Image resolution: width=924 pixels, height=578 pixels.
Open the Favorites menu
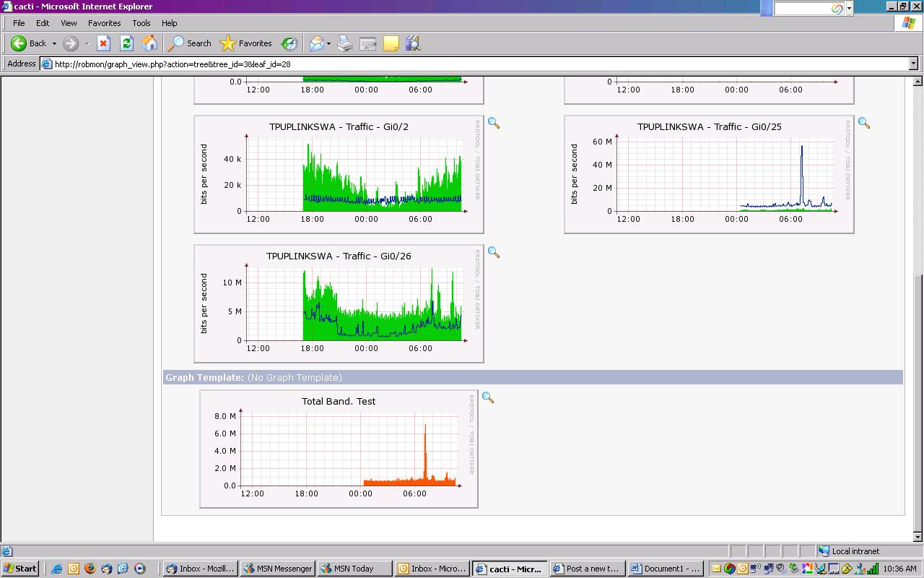pos(105,23)
